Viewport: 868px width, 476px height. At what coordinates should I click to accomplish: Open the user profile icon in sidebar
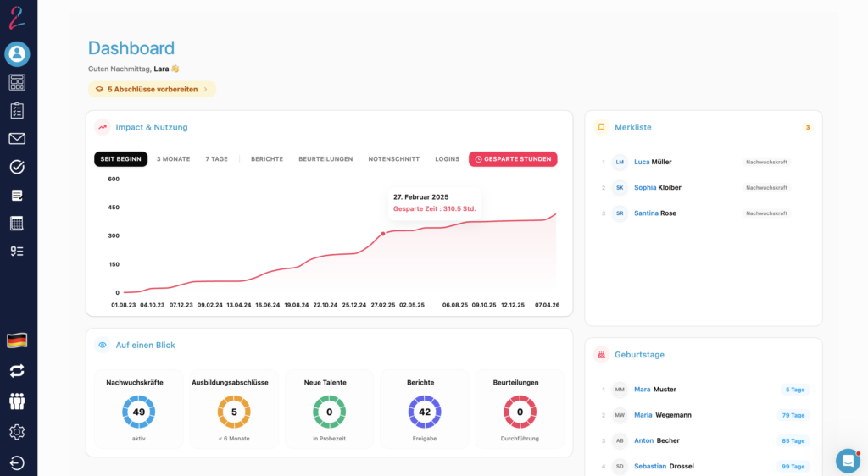coord(17,54)
